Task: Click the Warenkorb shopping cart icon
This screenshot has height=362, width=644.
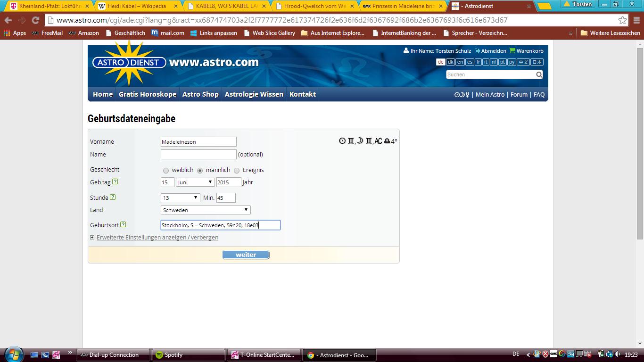Action: (x=512, y=51)
